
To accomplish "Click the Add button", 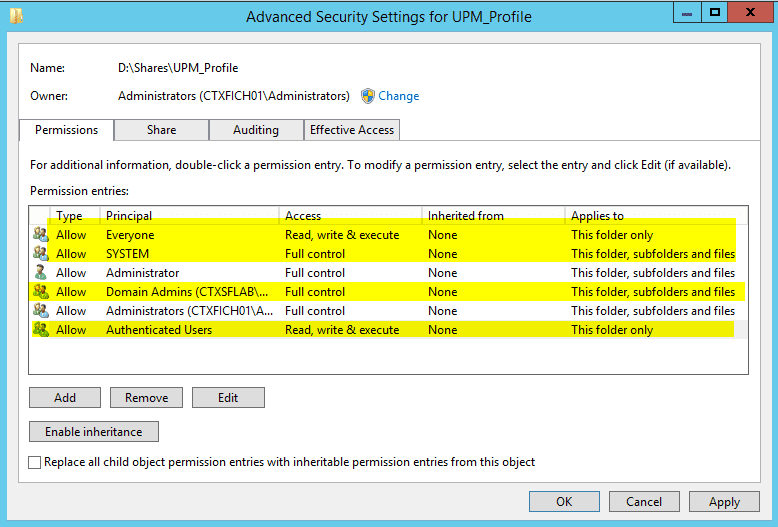I will tap(65, 398).
